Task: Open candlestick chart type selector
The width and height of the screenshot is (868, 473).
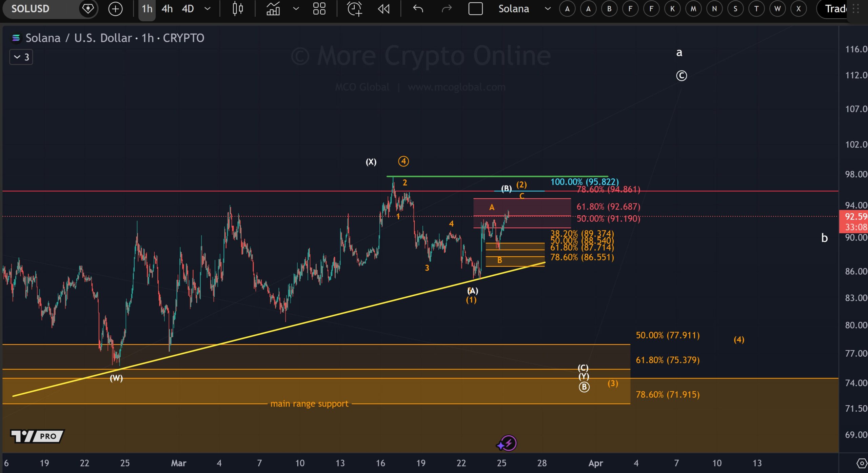Action: point(238,9)
